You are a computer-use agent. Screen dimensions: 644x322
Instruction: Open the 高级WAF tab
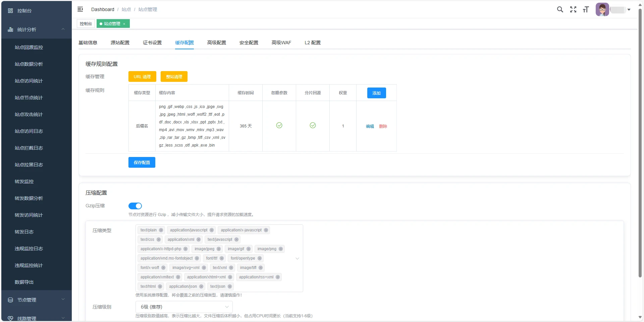[x=281, y=43]
